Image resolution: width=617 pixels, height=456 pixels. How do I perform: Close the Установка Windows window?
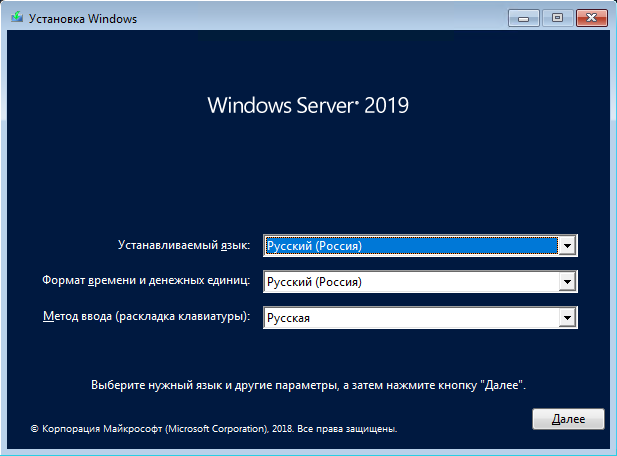[x=591, y=18]
